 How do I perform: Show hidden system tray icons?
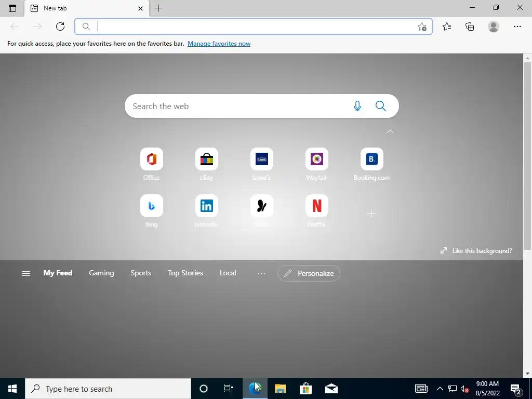440,389
